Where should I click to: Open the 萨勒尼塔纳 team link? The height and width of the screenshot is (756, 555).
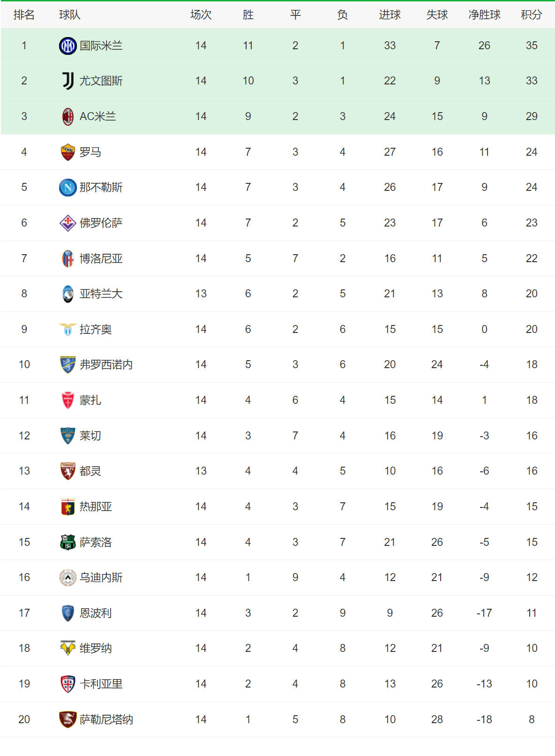tap(106, 720)
